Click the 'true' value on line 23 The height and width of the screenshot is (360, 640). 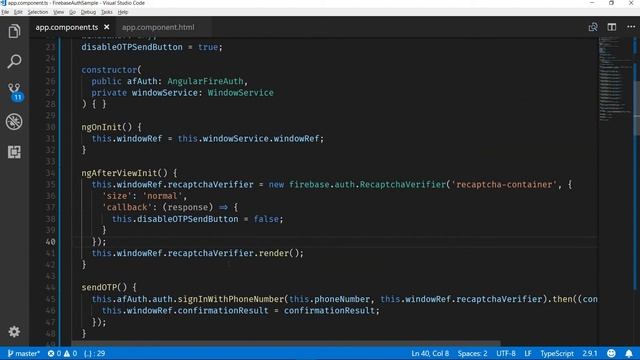click(x=208, y=47)
